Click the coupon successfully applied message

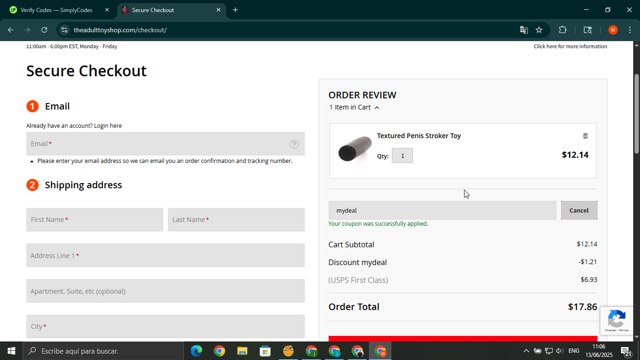click(378, 224)
